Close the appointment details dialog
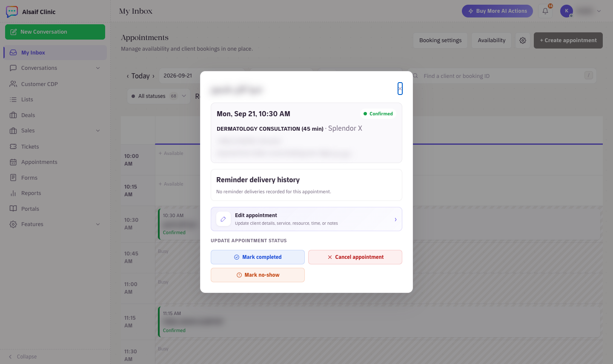Viewport: 613px width, 364px height. 400,89
